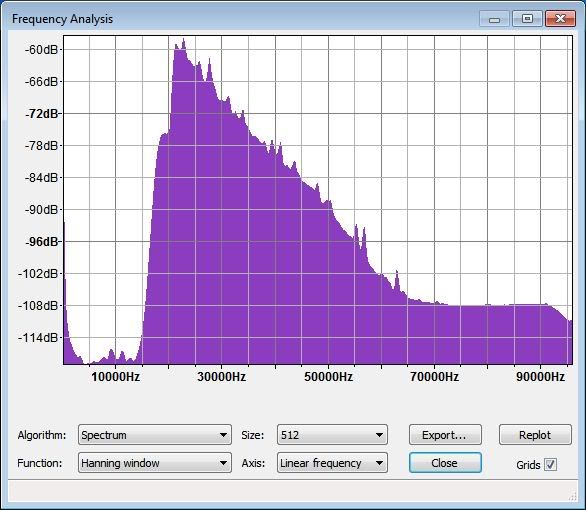Toggle the Grids checkbox
This screenshot has height=510, width=586.
[550, 464]
